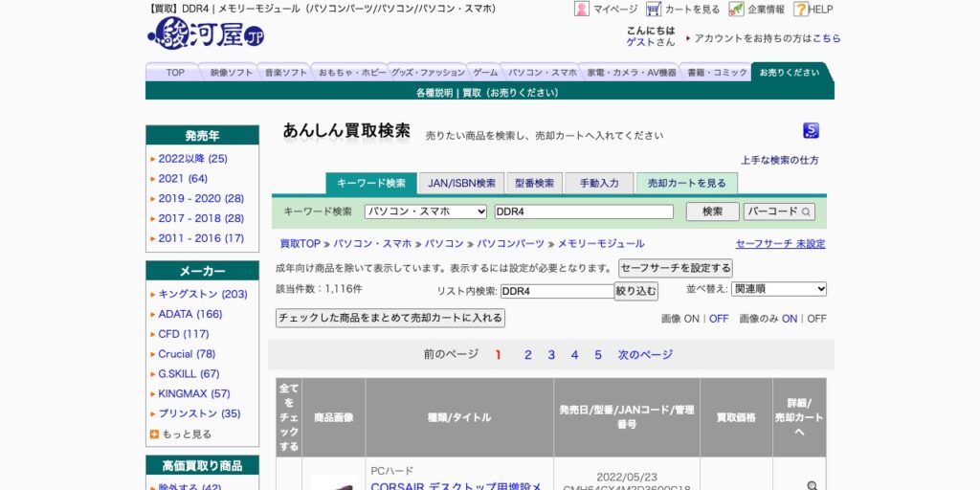The image size is (980, 490).
Task: Open company information icon
Action: 736,9
